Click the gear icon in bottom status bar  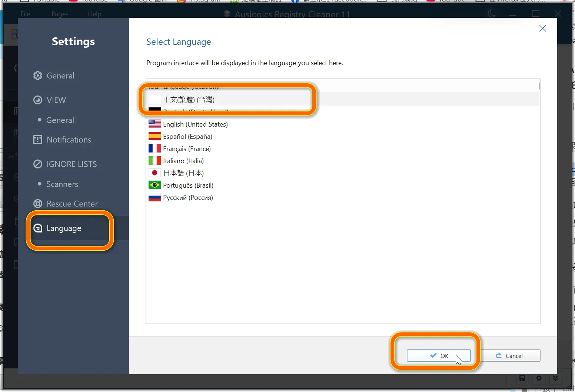pos(539,378)
